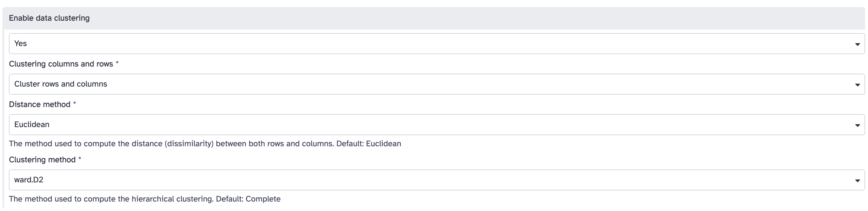Click the asterisk after Distance method label
868x211 pixels.
click(74, 103)
